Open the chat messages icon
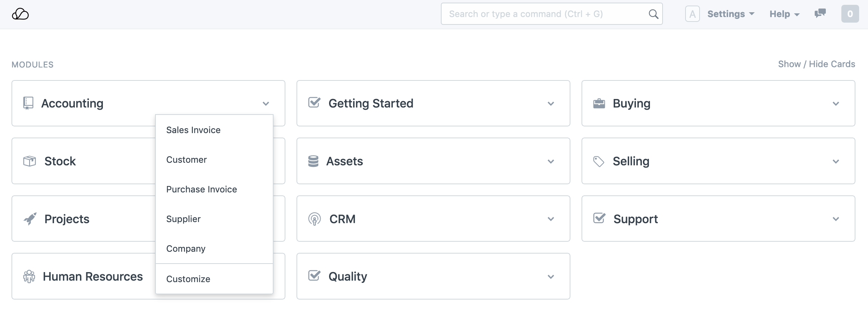The height and width of the screenshot is (324, 868). point(820,14)
